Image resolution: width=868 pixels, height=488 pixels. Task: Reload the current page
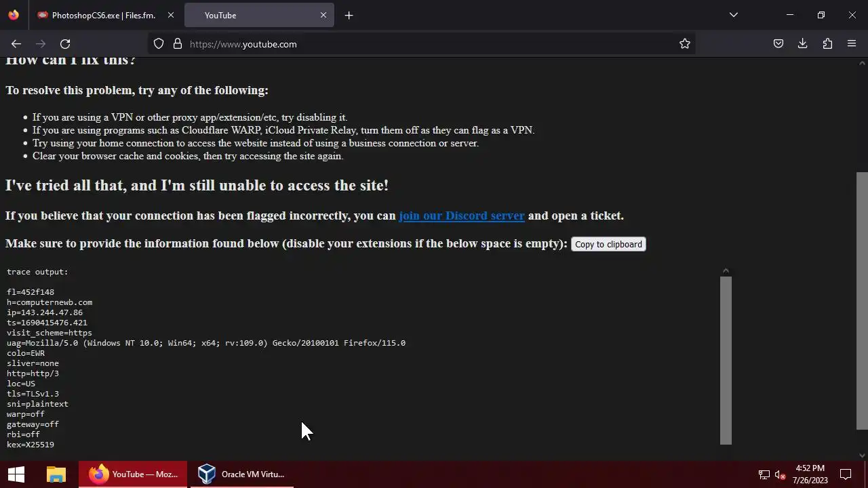65,44
